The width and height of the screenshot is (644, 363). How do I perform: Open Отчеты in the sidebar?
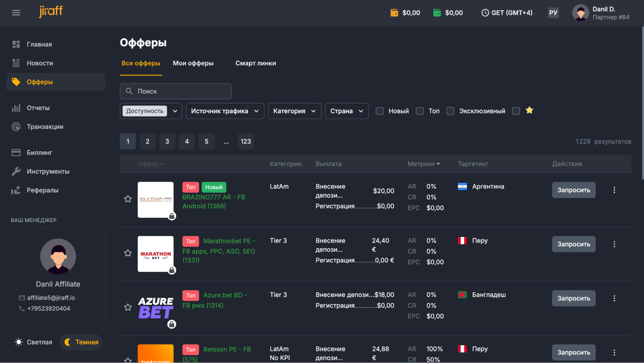pos(56,108)
